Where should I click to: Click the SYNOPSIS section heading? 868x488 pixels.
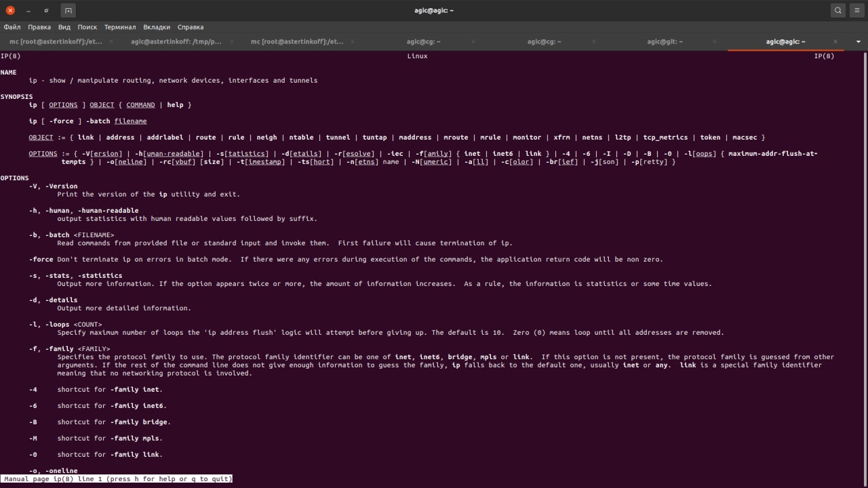tap(17, 97)
